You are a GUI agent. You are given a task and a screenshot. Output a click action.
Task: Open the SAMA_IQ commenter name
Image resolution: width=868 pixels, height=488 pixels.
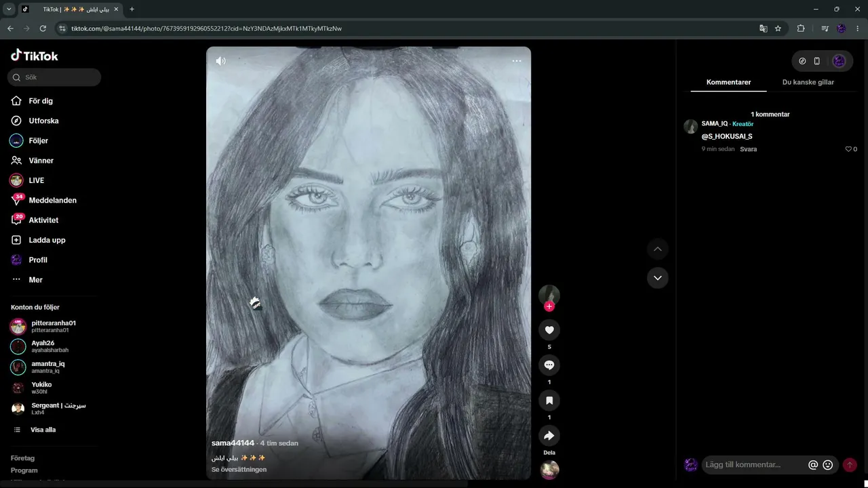pos(715,124)
